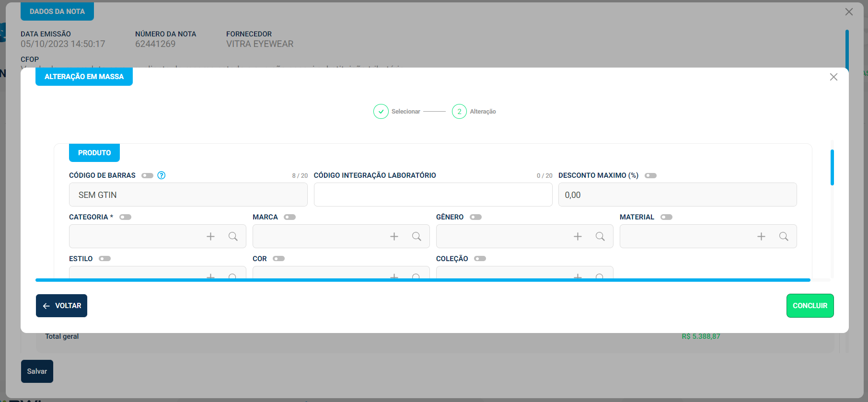
Task: Click the Material search magnifier icon
Action: [x=784, y=237]
